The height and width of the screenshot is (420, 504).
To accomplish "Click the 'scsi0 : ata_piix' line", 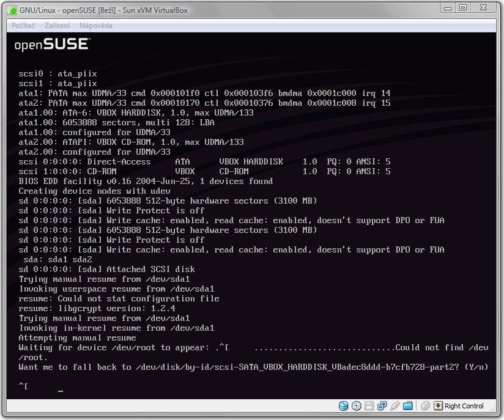I will 58,73.
